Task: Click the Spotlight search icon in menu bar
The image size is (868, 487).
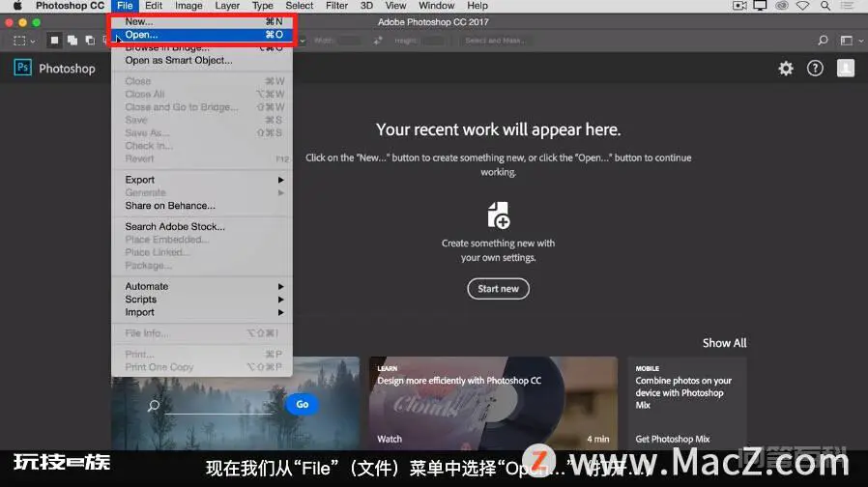Action: (x=825, y=6)
